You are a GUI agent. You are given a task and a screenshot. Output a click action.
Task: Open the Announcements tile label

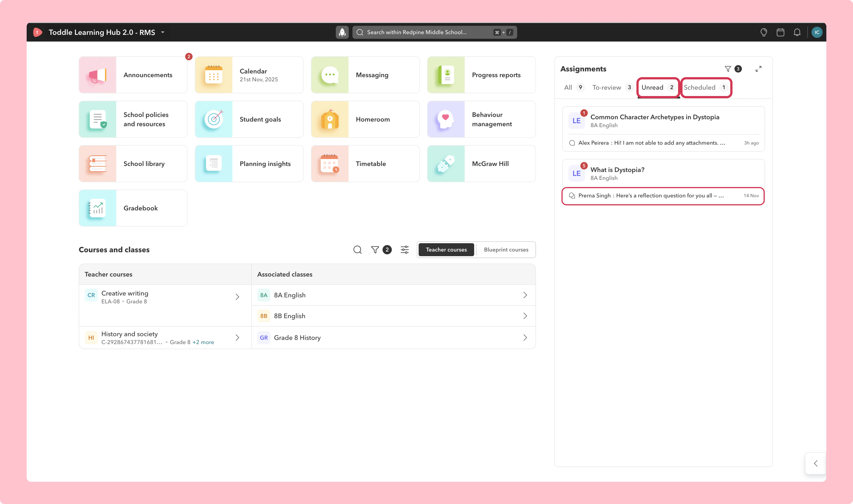(148, 75)
